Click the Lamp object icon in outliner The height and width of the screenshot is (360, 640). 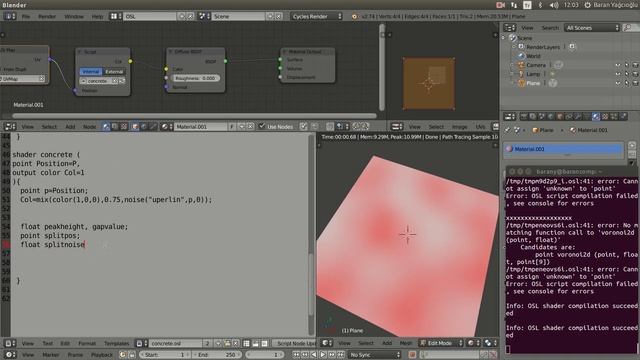(521, 74)
